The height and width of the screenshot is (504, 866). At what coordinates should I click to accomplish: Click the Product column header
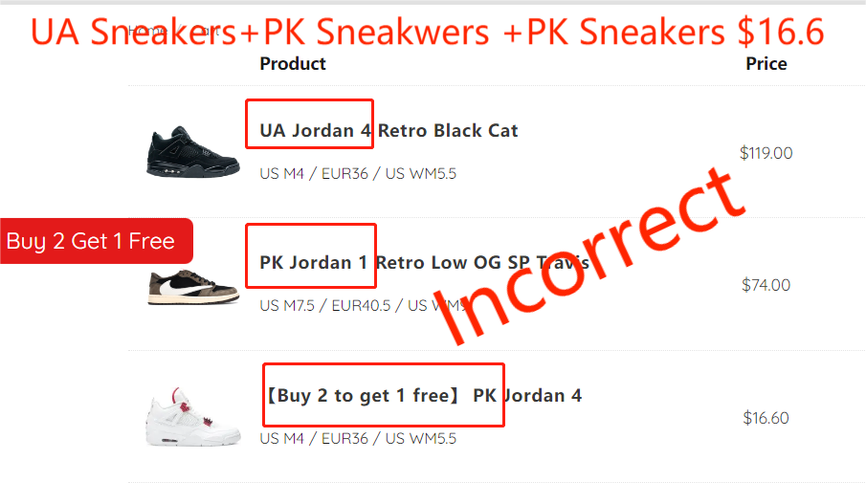click(293, 63)
